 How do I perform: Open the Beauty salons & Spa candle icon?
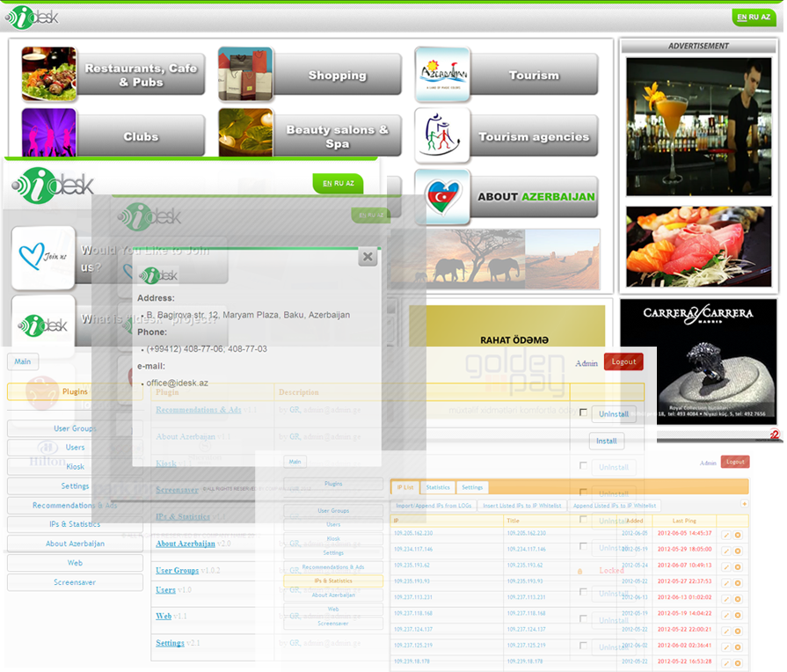[245, 133]
